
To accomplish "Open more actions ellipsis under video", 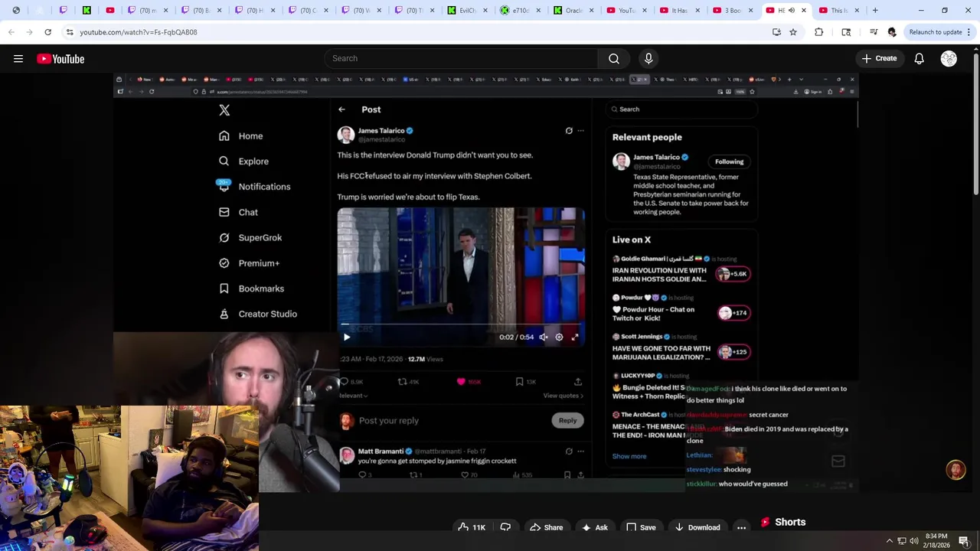I will pos(741,527).
